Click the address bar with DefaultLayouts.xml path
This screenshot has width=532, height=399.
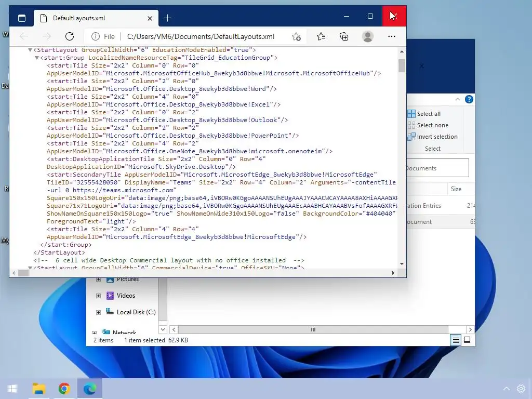pyautogui.click(x=201, y=36)
